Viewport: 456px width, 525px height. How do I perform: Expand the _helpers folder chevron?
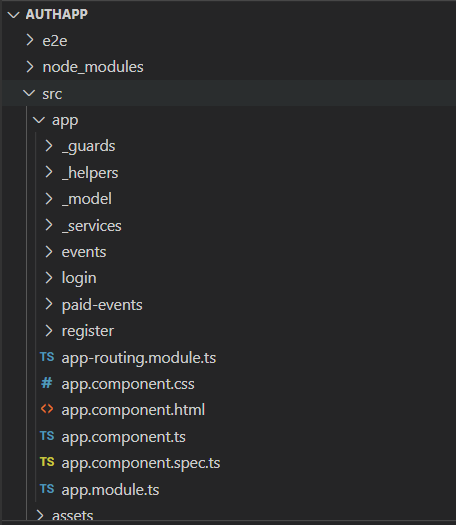49,172
